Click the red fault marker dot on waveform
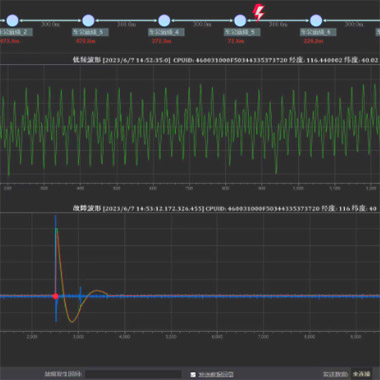The height and width of the screenshot is (380, 380). (56, 296)
